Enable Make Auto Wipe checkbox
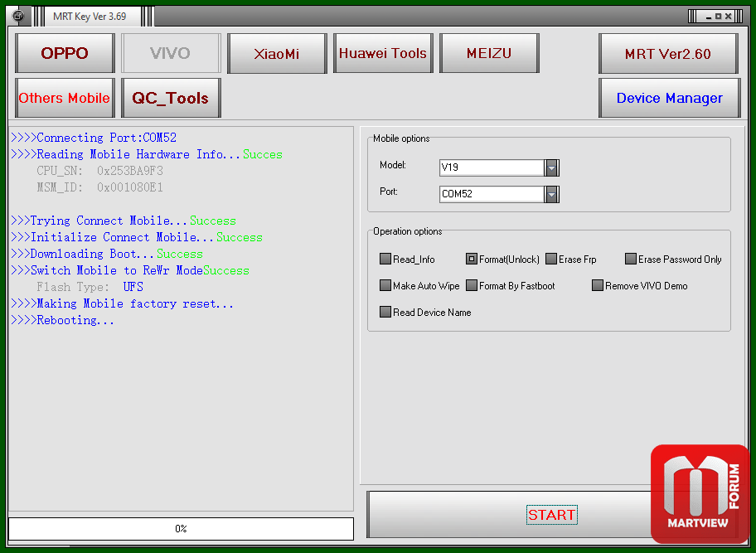This screenshot has width=756, height=553. coord(385,285)
